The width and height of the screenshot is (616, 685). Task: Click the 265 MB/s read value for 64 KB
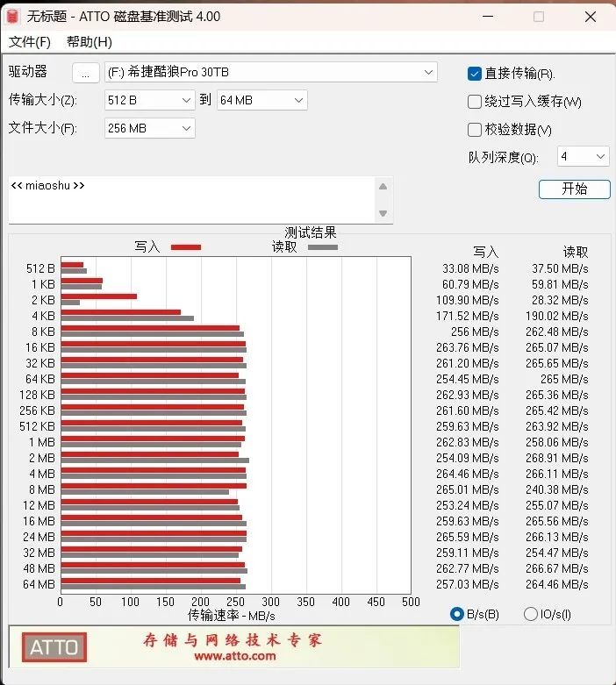pos(564,379)
